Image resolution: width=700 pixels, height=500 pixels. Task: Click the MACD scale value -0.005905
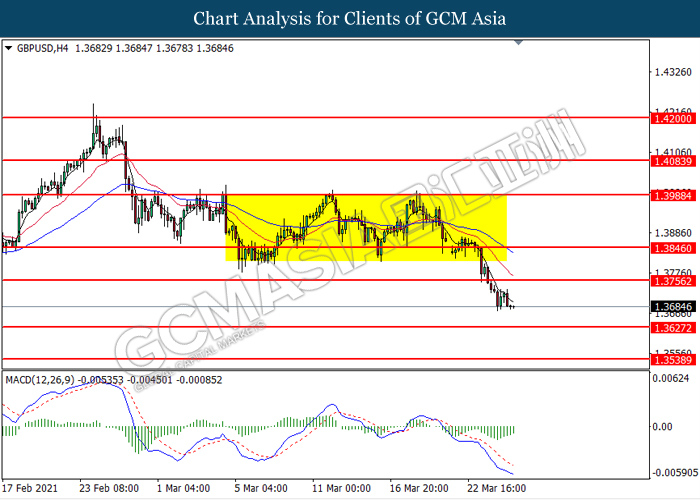pos(674,473)
